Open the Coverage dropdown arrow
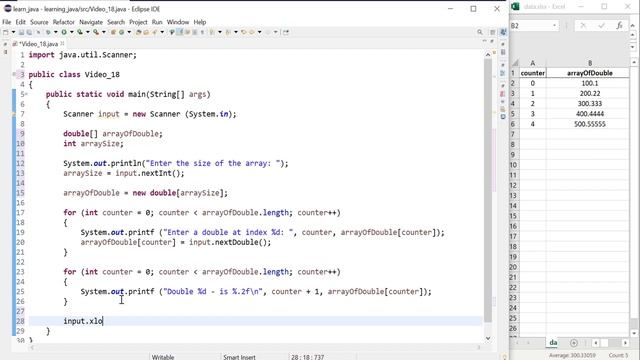The image size is (640, 360). 88,32
